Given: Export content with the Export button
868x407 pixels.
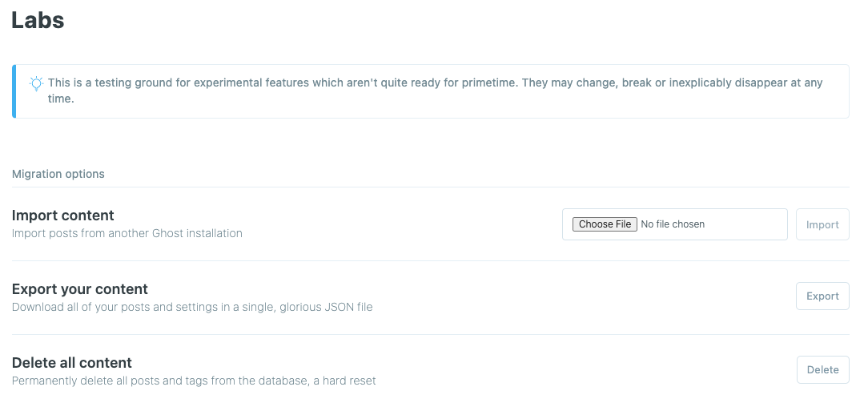Looking at the screenshot, I should coord(822,296).
